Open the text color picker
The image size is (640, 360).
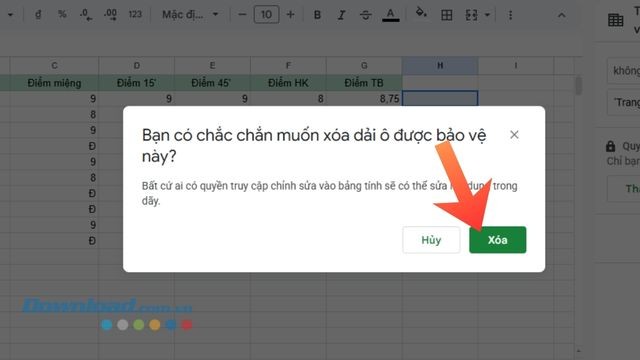pyautogui.click(x=391, y=15)
